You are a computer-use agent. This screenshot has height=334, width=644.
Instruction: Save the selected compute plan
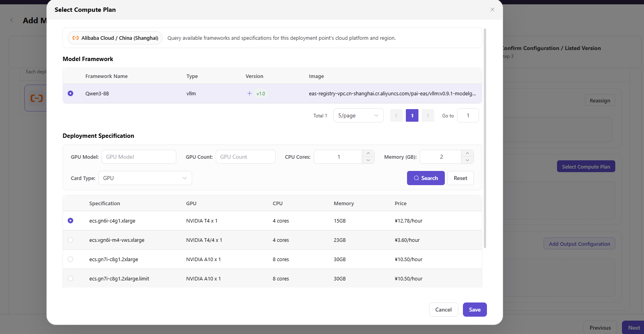click(x=475, y=310)
